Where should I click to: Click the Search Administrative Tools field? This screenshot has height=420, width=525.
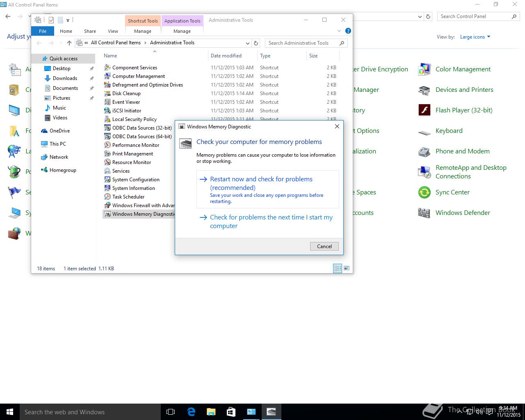click(x=301, y=43)
